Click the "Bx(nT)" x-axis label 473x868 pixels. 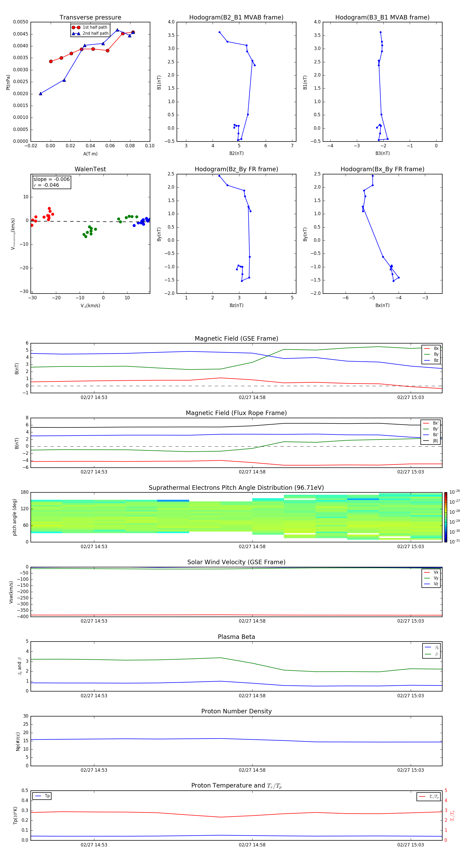382,305
